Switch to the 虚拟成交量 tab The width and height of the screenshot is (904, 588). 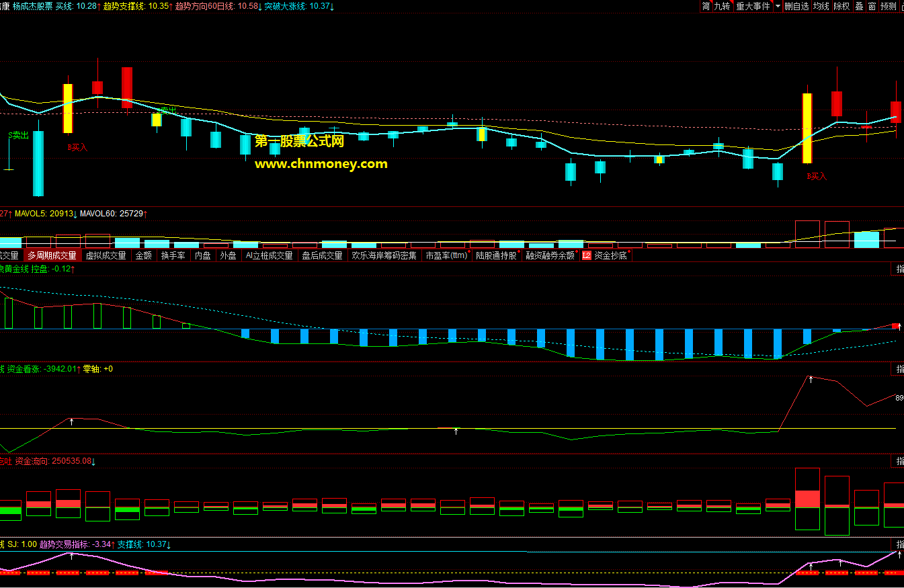click(x=106, y=255)
